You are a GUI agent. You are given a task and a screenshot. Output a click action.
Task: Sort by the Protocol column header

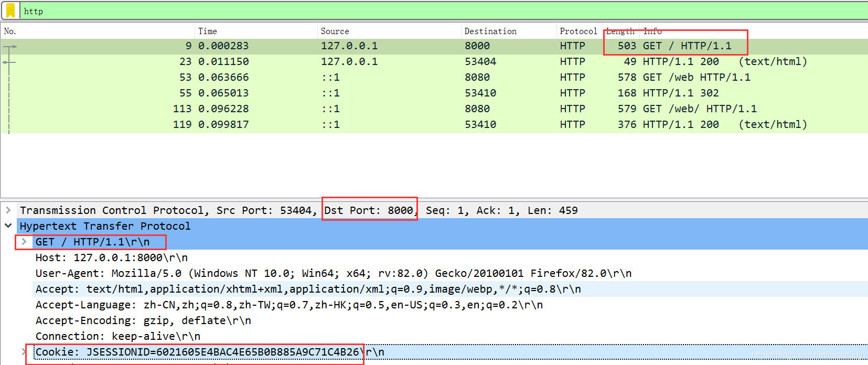[578, 31]
